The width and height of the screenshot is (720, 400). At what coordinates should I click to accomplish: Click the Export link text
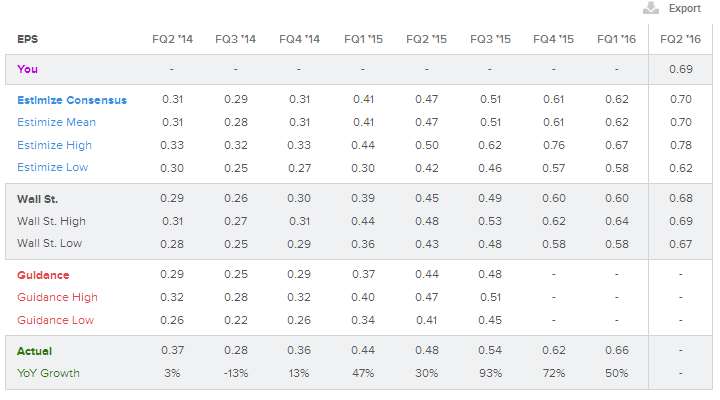(x=684, y=8)
